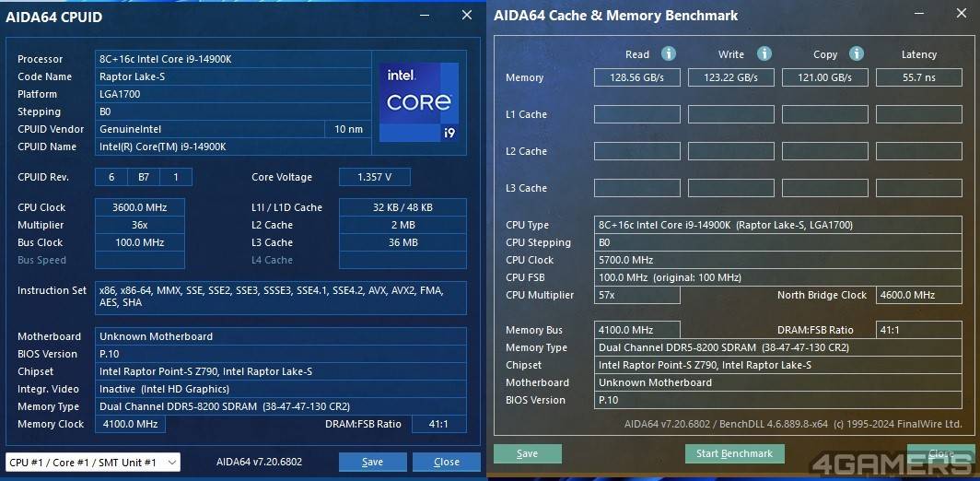This screenshot has height=481, width=980.
Task: Click the Read info icon
Action: 668,53
